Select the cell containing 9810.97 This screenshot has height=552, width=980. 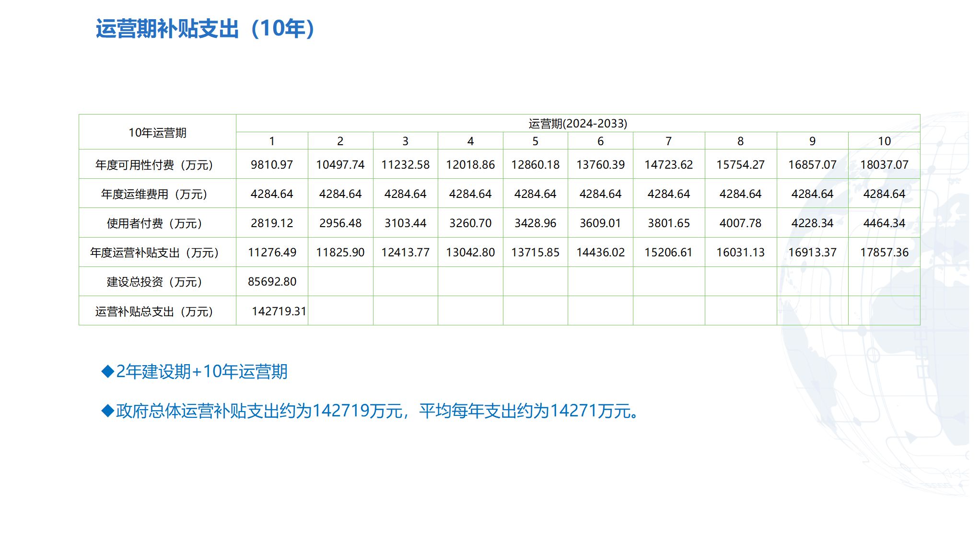pyautogui.click(x=272, y=165)
